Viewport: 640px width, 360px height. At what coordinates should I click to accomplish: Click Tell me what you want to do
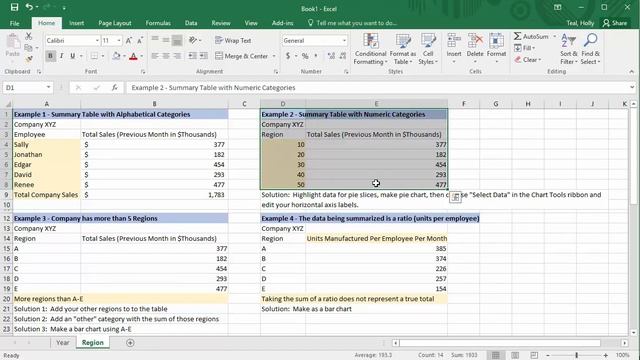[352, 23]
